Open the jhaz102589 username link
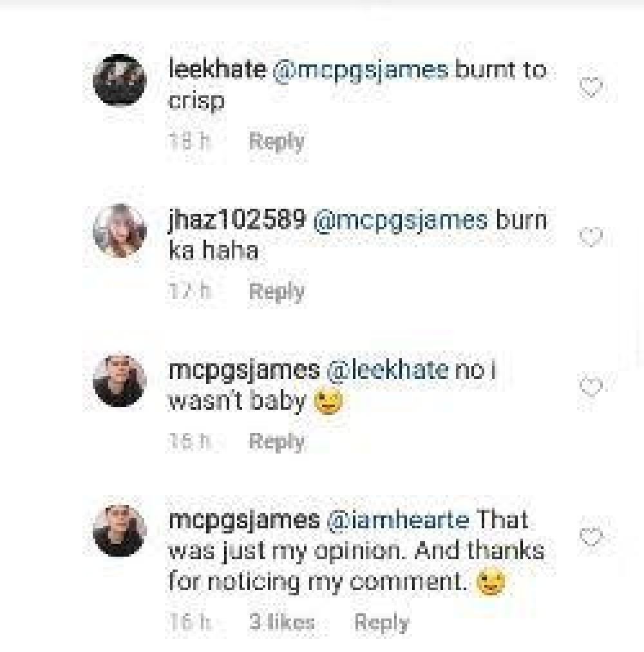The image size is (644, 652). [x=236, y=220]
